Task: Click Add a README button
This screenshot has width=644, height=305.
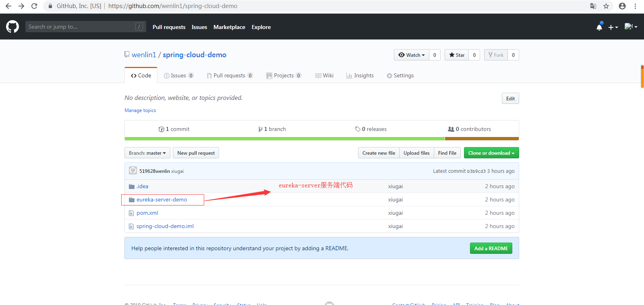Action: point(491,248)
